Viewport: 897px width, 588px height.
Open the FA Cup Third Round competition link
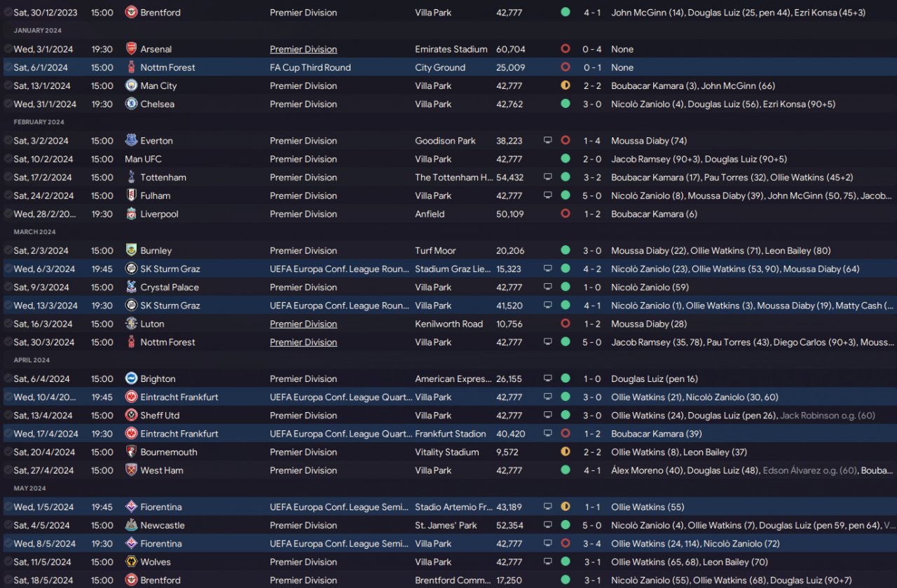point(310,67)
